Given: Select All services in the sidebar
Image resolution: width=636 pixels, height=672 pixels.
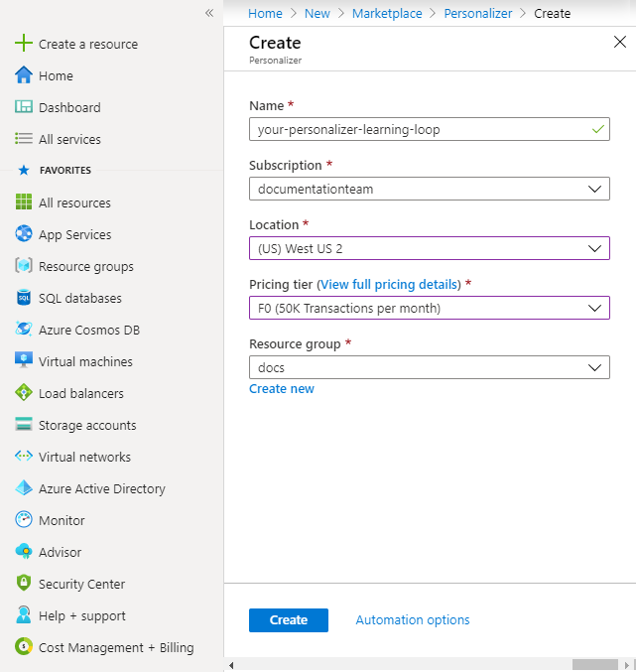Looking at the screenshot, I should click(69, 139).
